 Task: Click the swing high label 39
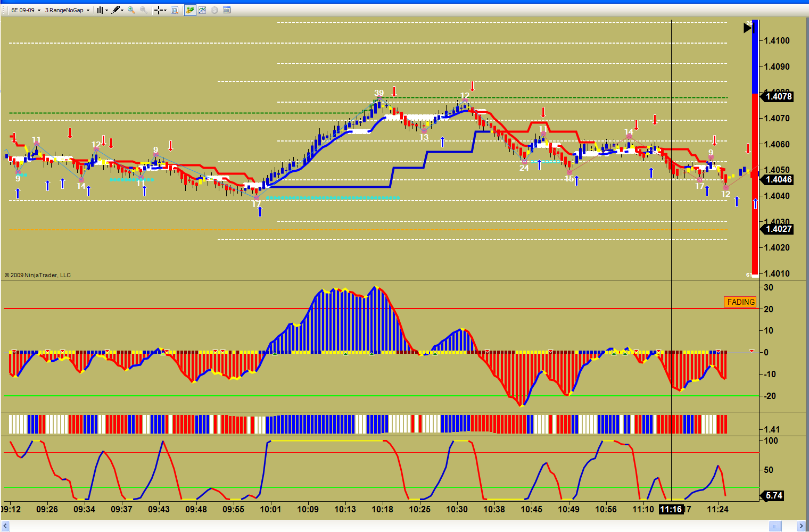[x=379, y=93]
